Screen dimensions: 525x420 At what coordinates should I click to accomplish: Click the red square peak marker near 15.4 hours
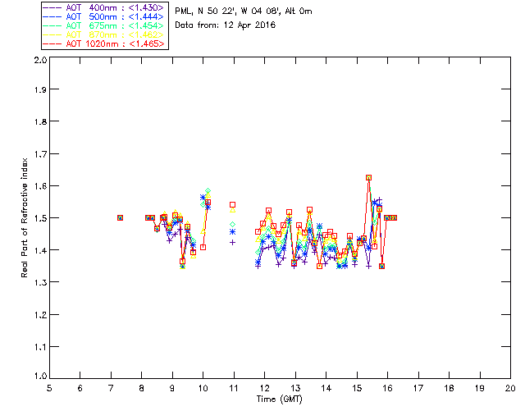pyautogui.click(x=368, y=177)
